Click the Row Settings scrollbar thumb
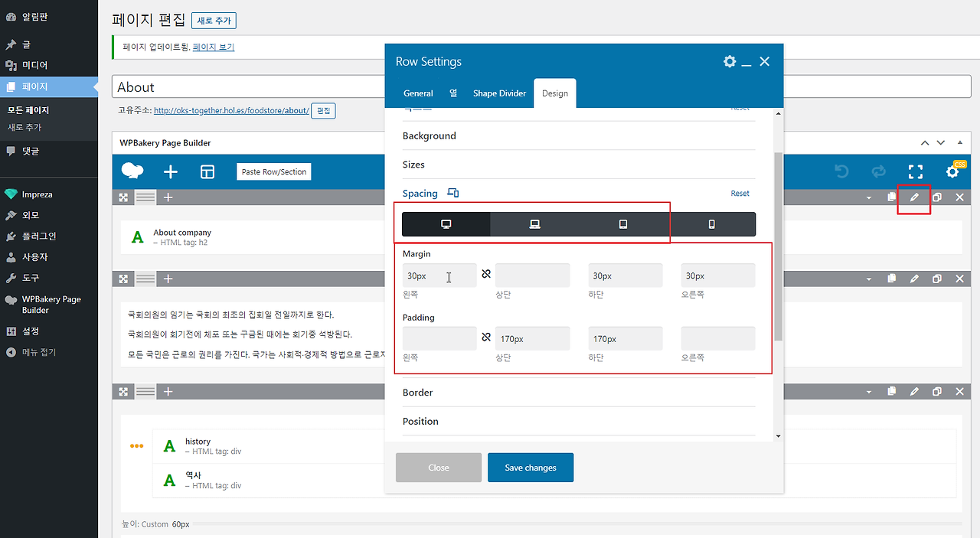Viewport: 980px width, 538px height. 779,246
